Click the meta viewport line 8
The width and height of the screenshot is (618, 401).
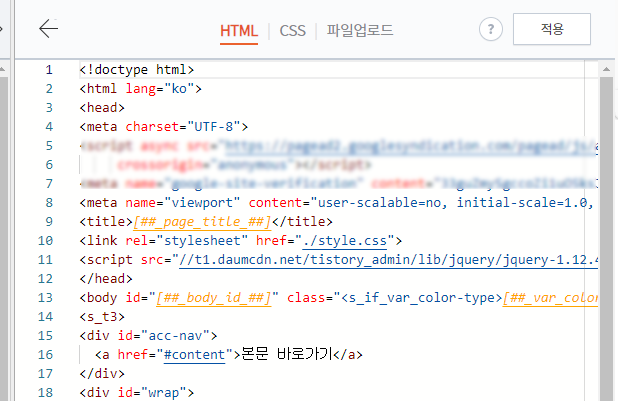[x=338, y=203]
